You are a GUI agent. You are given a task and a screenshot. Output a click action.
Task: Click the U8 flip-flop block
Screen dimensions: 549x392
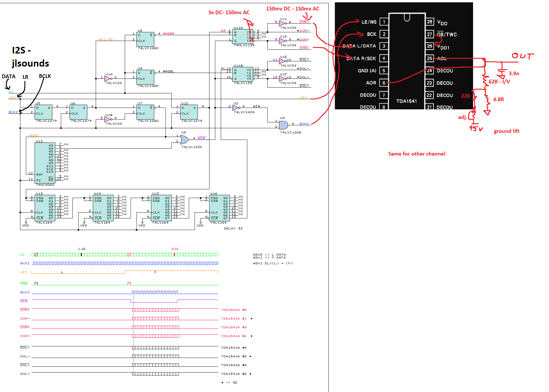(x=145, y=39)
